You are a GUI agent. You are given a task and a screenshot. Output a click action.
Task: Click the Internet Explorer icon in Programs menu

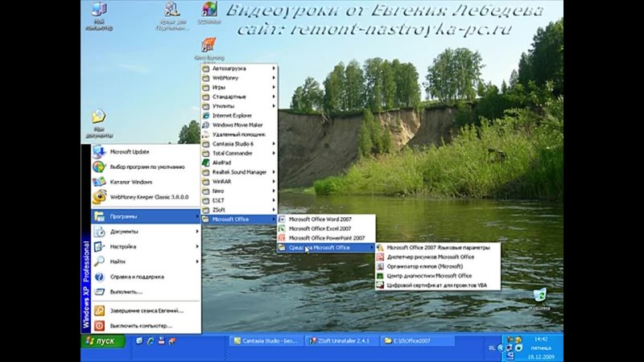point(206,116)
